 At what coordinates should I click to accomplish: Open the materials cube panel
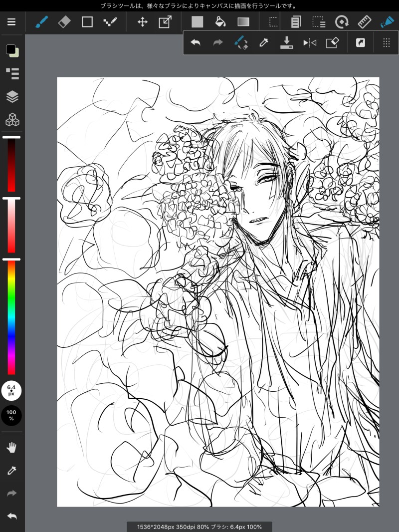point(12,120)
